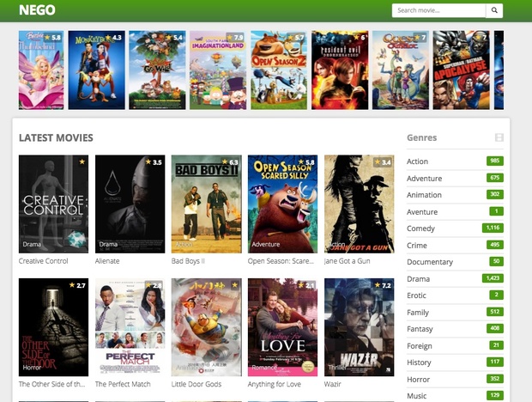This screenshot has width=532, height=402.
Task: Open the Open Season Scared Silly poster
Action: click(282, 204)
